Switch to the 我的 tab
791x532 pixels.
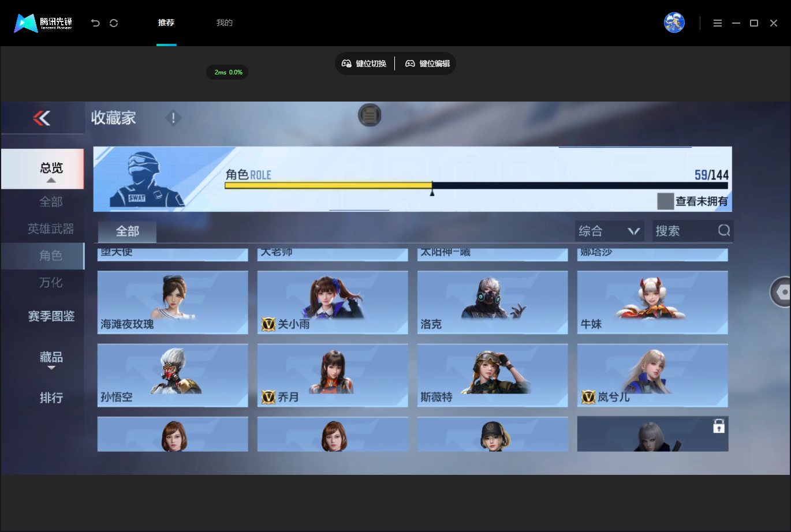(225, 23)
